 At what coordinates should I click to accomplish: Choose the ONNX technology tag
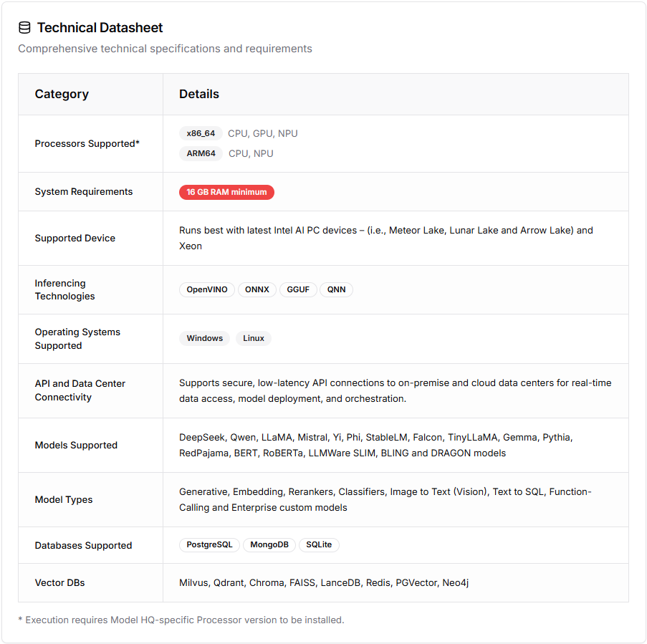257,289
